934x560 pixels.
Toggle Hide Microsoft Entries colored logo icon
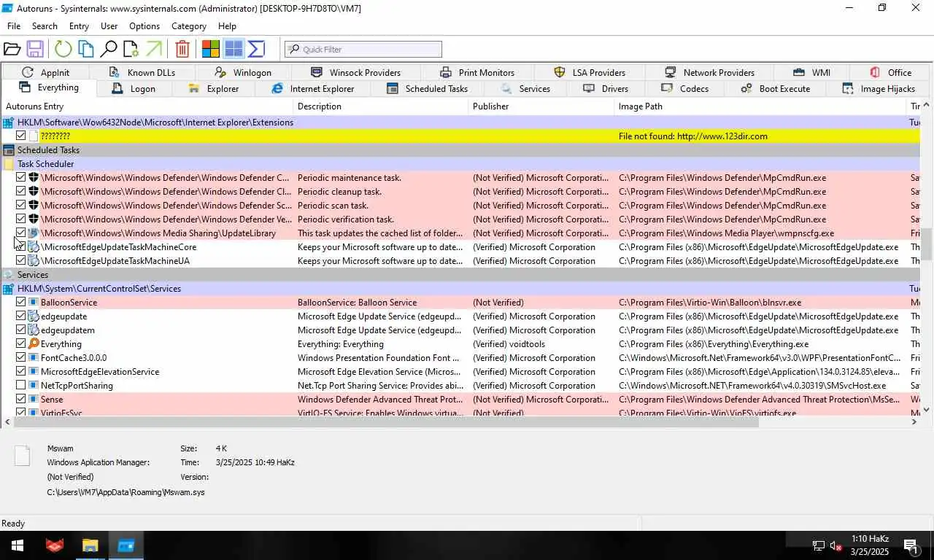click(211, 49)
